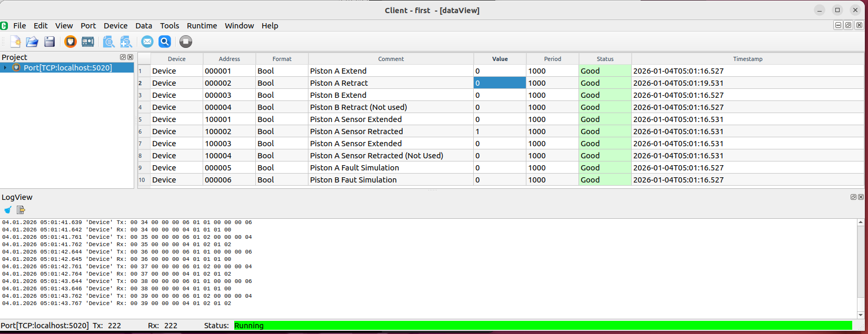Click the Send Message envelope icon
The image size is (868, 334).
[147, 42]
